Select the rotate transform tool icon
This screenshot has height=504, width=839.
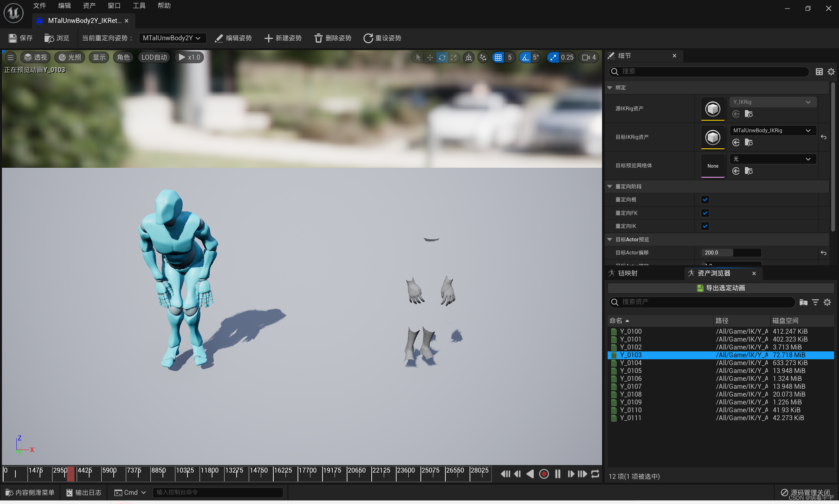tap(441, 57)
